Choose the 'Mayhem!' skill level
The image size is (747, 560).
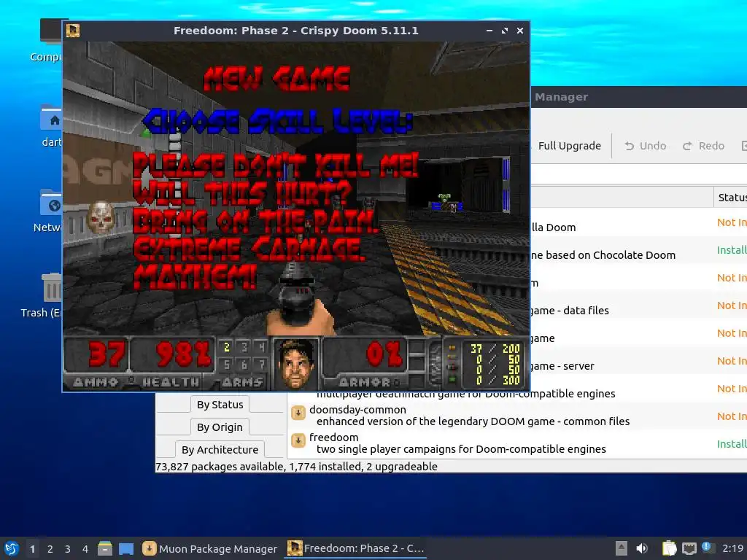coord(195,276)
